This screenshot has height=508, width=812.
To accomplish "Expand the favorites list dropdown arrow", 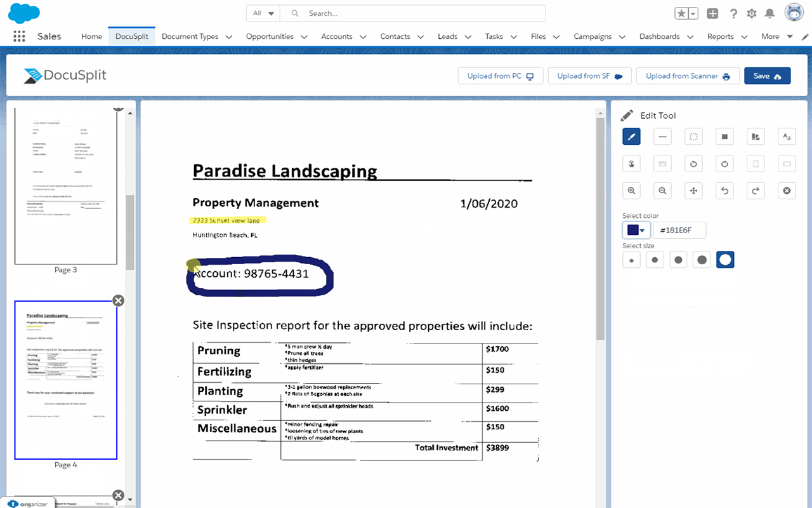I will pyautogui.click(x=693, y=13).
